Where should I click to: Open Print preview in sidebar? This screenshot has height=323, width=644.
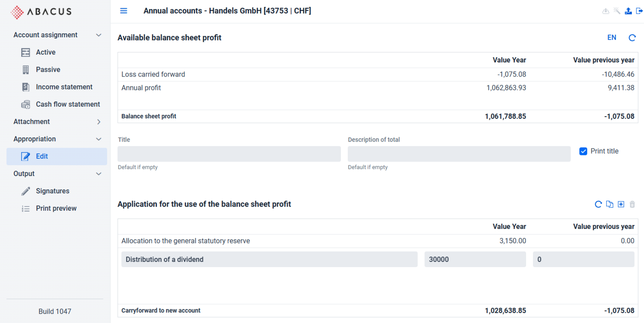click(57, 208)
